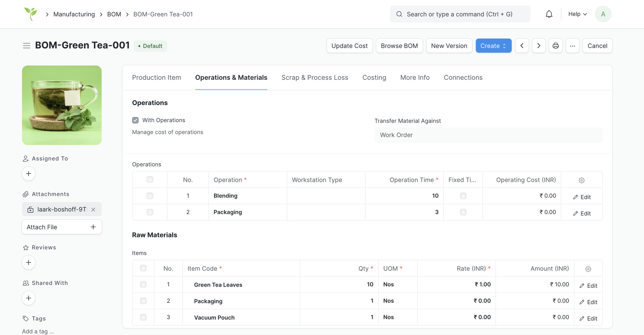
Task: Toggle the sidebar hamburger menu
Action: coord(26,46)
